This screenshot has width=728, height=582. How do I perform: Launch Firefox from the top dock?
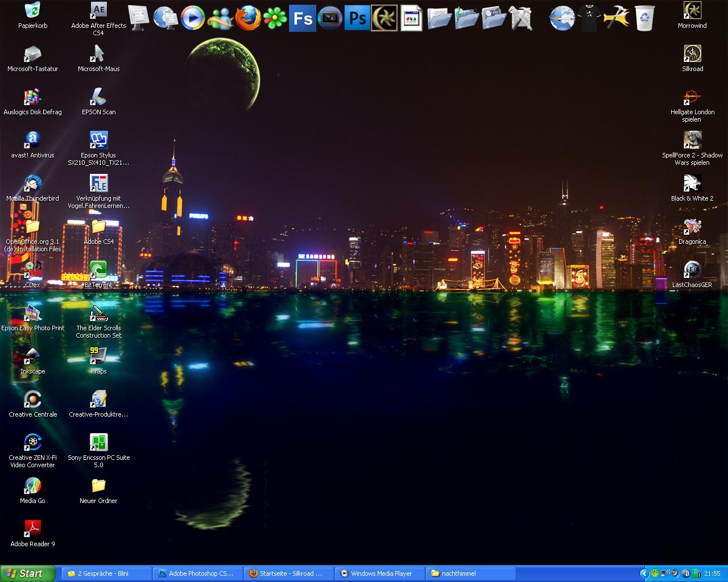[x=248, y=18]
